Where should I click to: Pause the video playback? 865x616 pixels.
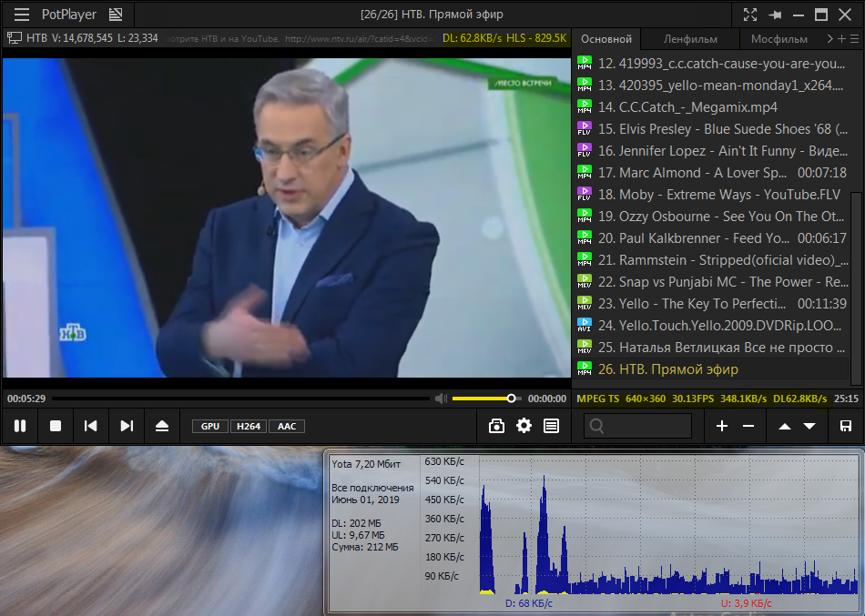coord(19,426)
